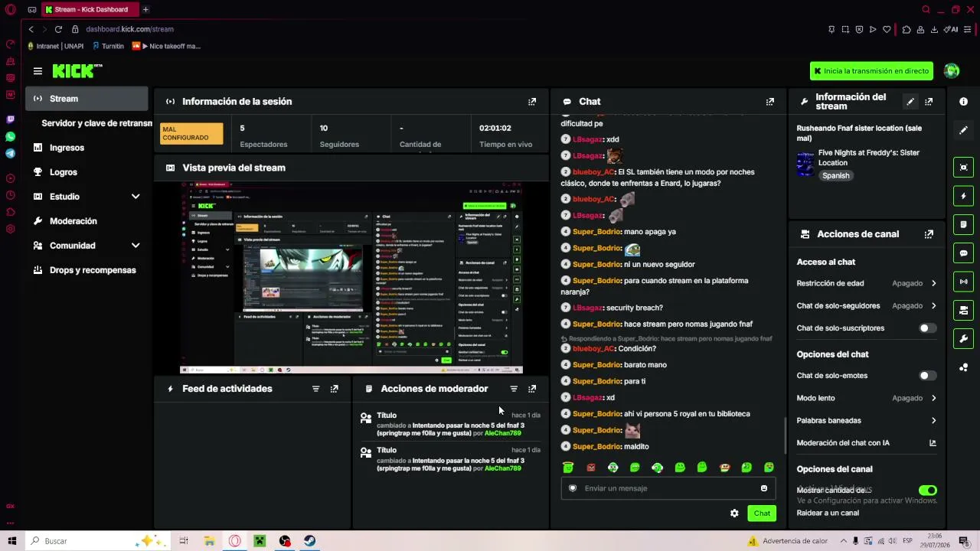The image size is (980, 551).
Task: Insert the burger-face emote into the message
Action: point(724,468)
